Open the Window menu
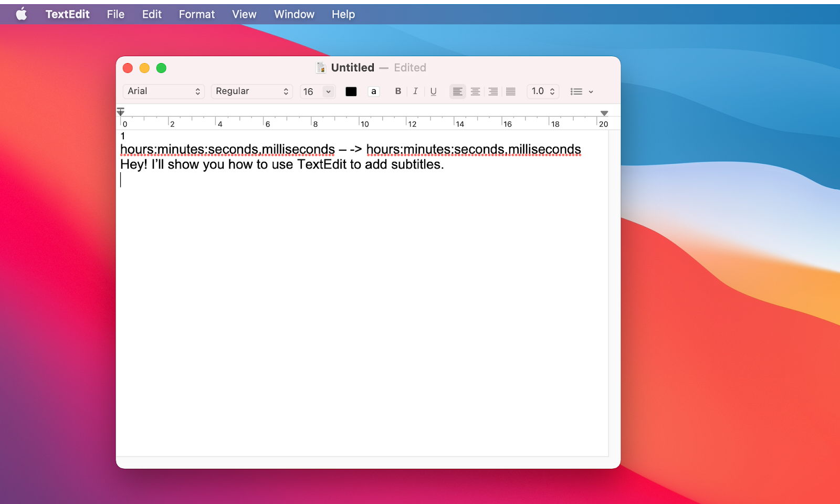 (x=294, y=14)
